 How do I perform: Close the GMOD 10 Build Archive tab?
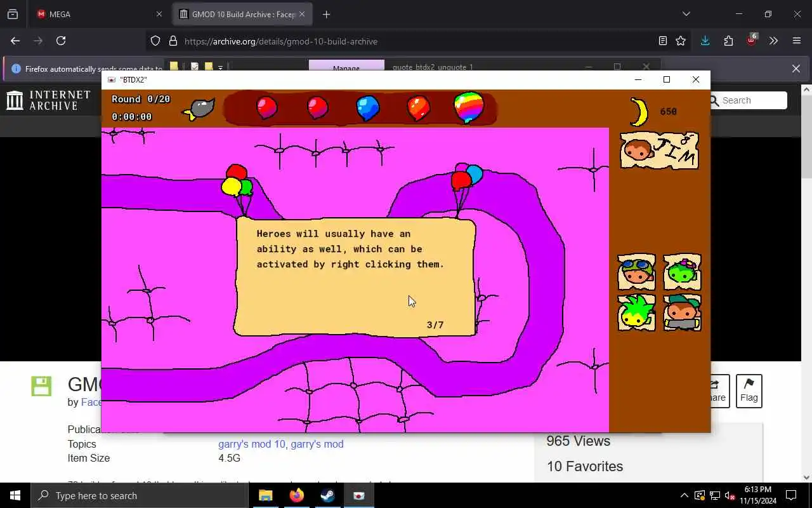[302, 14]
